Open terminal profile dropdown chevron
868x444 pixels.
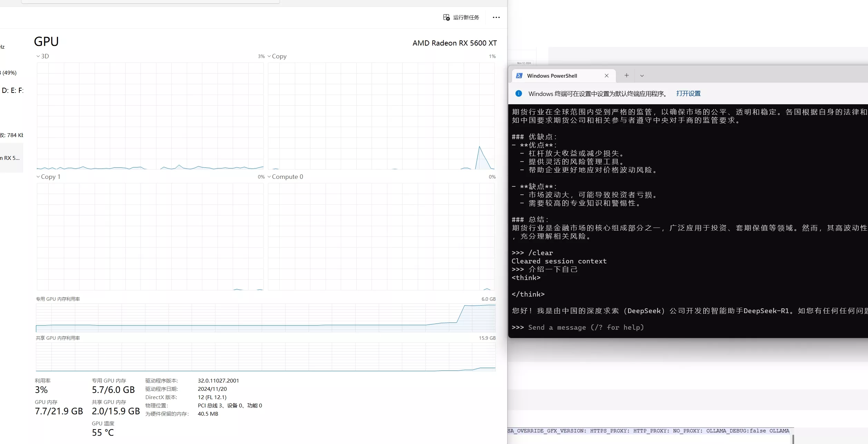(642, 76)
